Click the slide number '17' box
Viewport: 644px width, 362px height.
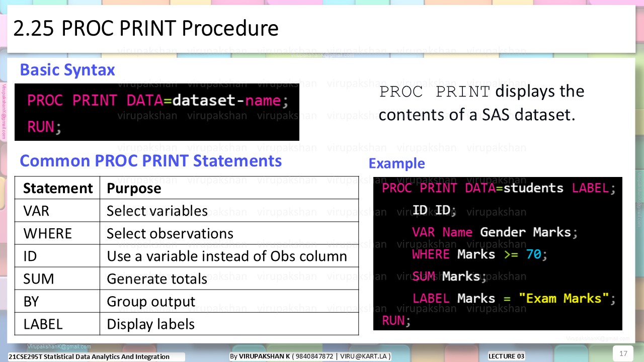tap(623, 353)
